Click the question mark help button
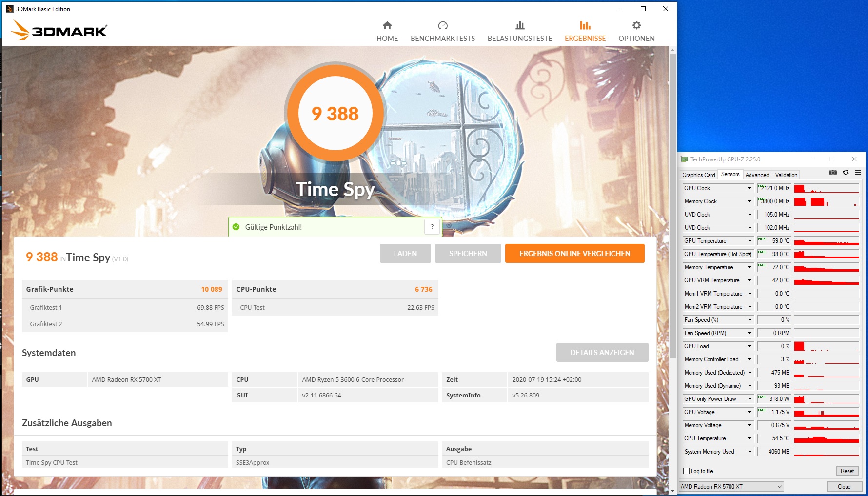Viewport: 868px width, 496px height. (x=432, y=227)
